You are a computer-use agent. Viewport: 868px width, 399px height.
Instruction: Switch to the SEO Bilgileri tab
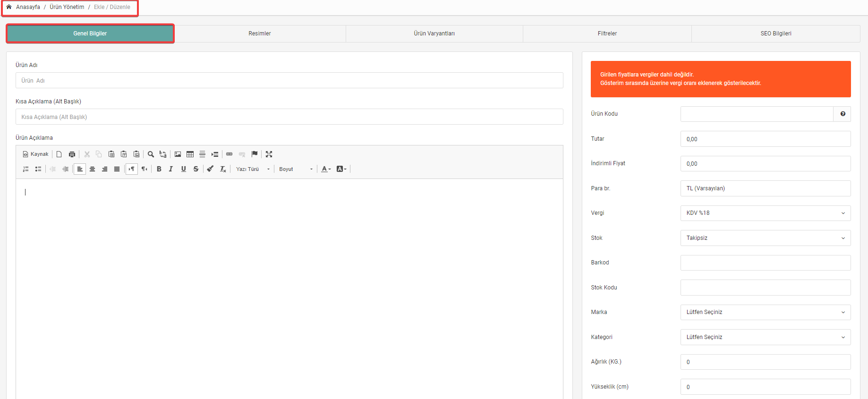pos(776,34)
